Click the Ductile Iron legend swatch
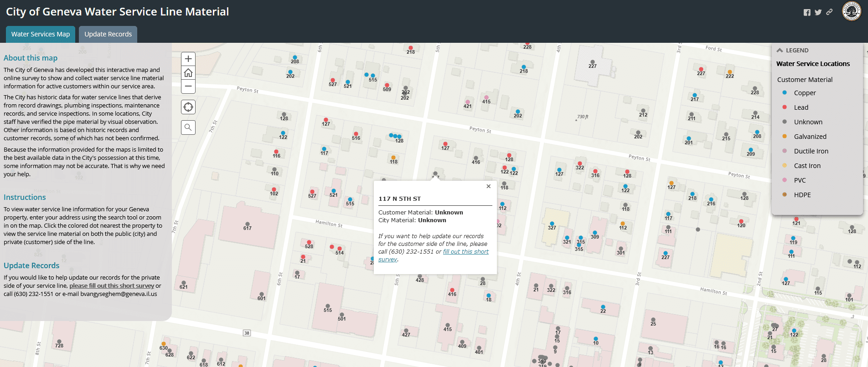 [x=785, y=151]
